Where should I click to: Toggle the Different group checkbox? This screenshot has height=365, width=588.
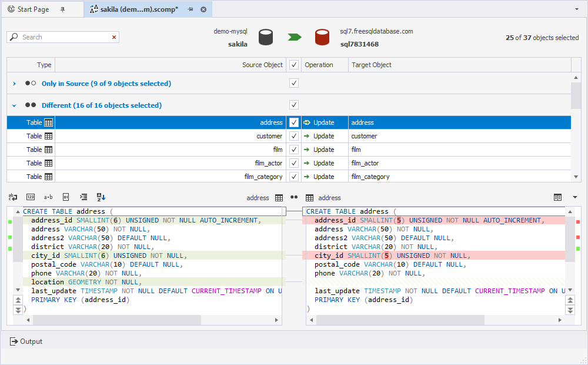click(294, 105)
